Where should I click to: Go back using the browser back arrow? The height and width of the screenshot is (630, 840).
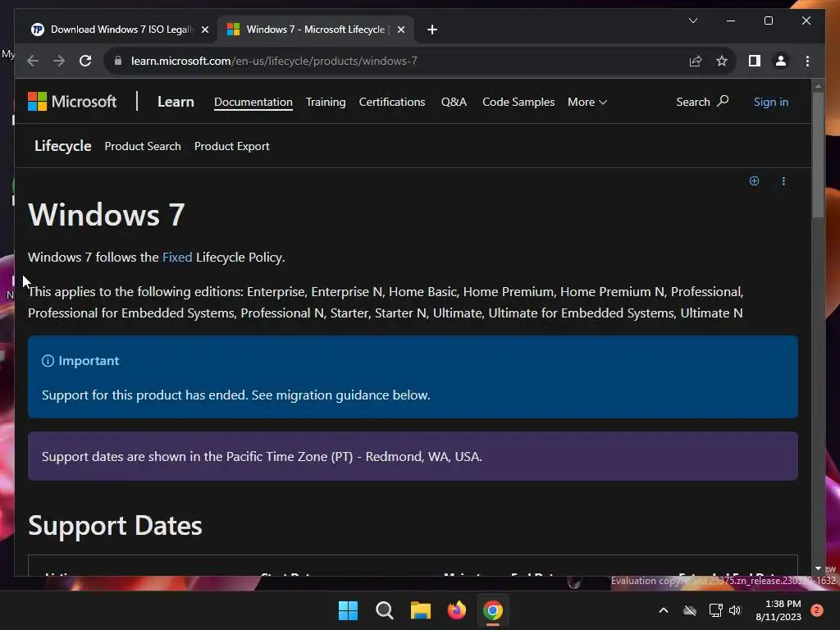click(33, 61)
